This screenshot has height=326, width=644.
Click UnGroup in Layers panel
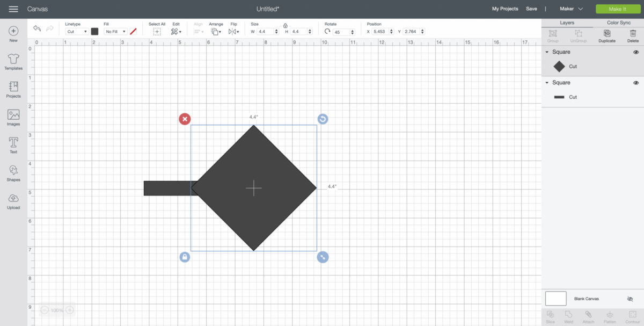[578, 35]
